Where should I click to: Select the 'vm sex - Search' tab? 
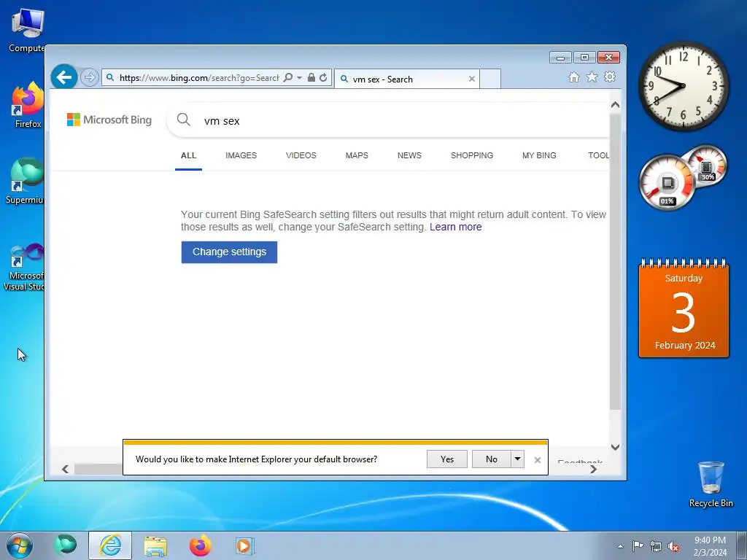pyautogui.click(x=407, y=79)
